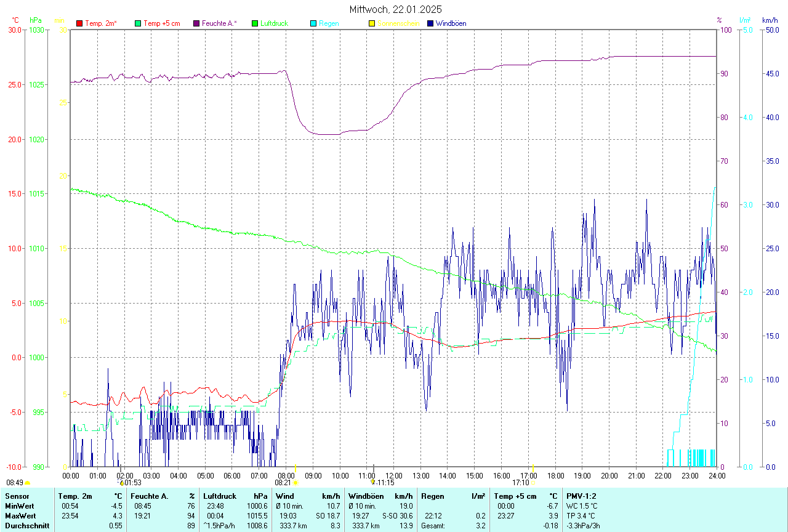Click the yellow Sonnenschein legend swatch

coord(371,23)
